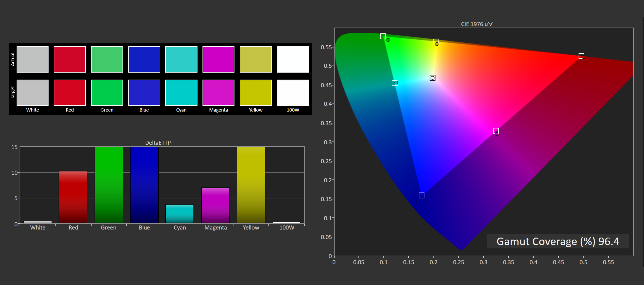Click the Target White swatch

coord(33,93)
